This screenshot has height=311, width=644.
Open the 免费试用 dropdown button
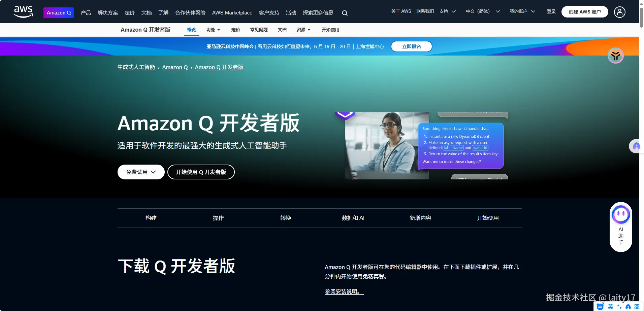coord(141,172)
